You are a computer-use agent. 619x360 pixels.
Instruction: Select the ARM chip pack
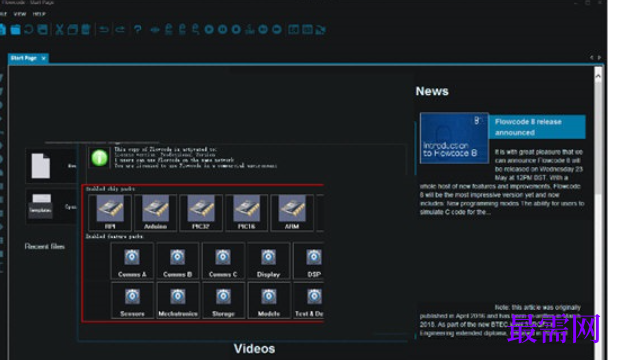292,212
